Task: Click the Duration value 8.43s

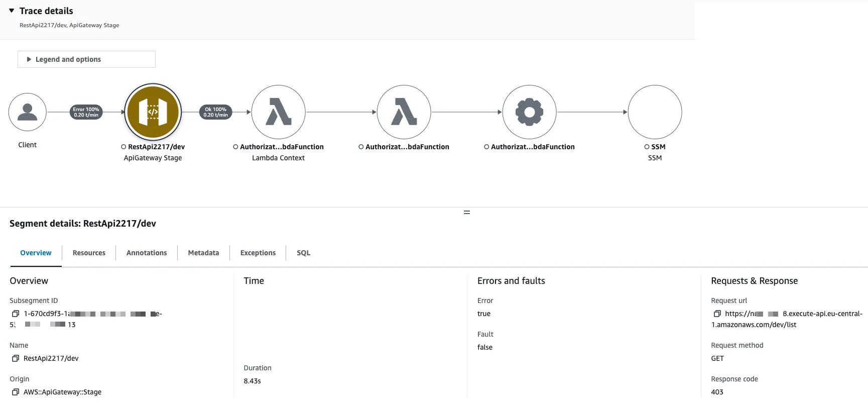Action: point(252,381)
